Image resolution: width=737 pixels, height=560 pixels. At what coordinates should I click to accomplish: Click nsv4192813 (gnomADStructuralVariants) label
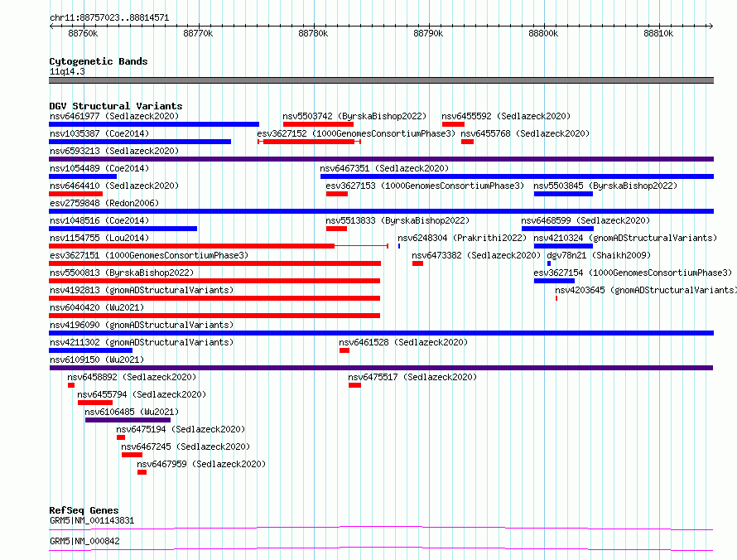pyautogui.click(x=142, y=290)
